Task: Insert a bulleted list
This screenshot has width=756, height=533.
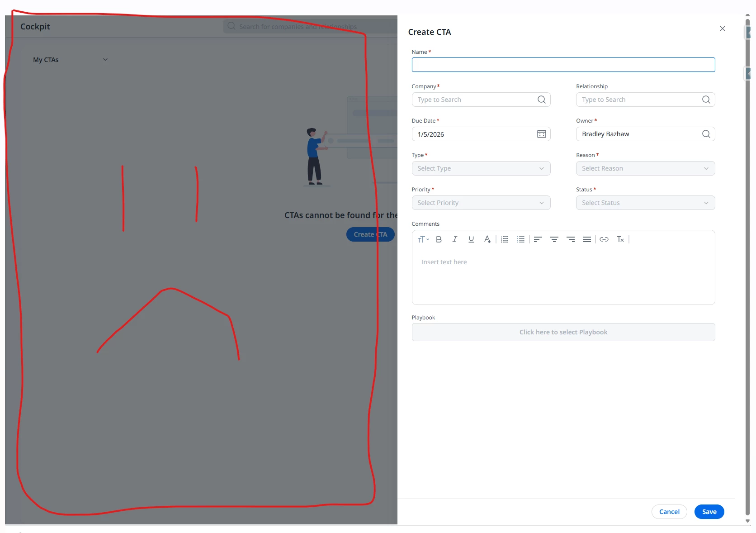Action: (521, 239)
